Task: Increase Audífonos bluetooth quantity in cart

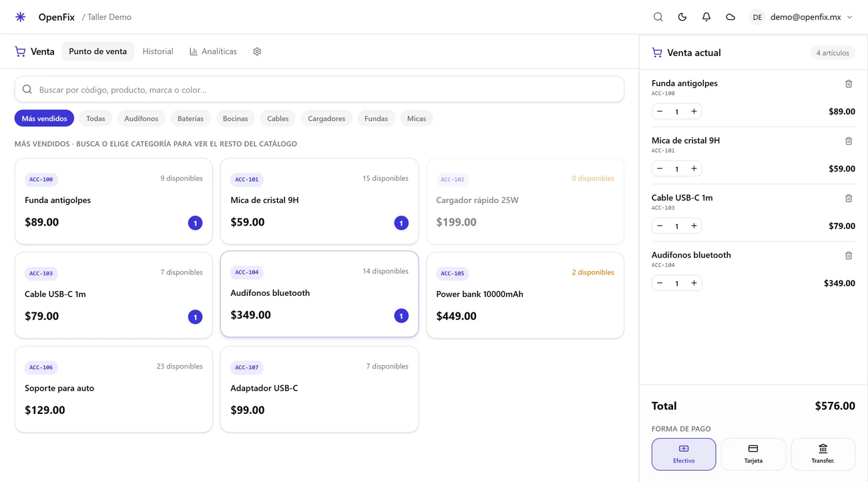Action: 694,283
